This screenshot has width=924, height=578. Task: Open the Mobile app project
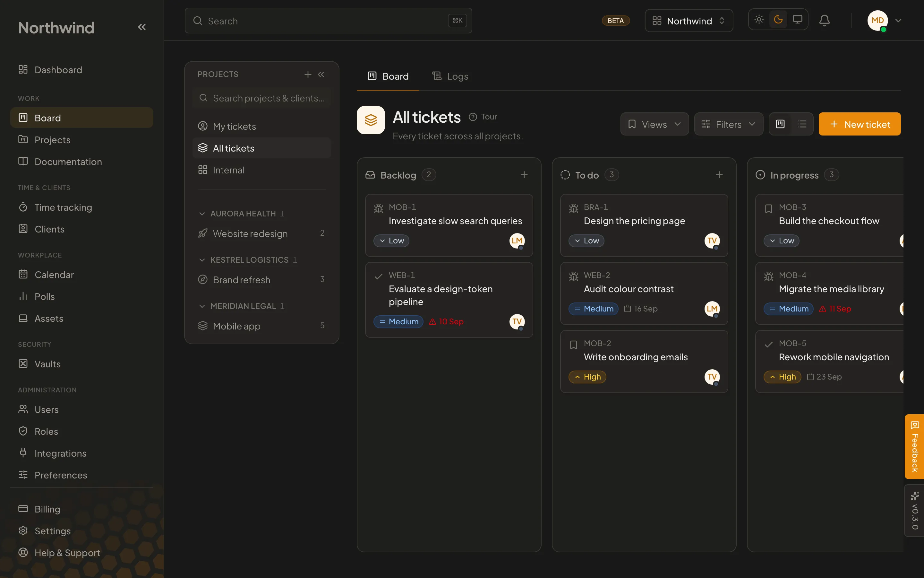pos(261,326)
